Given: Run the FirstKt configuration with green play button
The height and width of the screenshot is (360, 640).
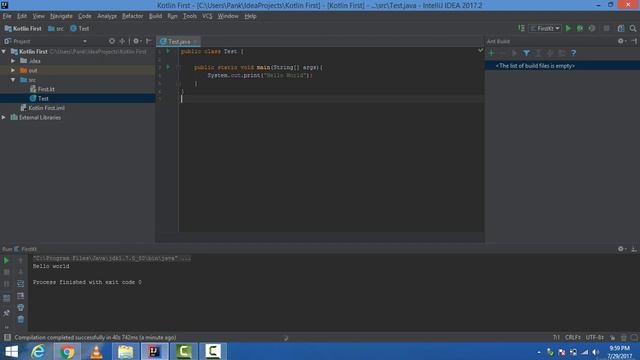Looking at the screenshot, I should click(568, 28).
